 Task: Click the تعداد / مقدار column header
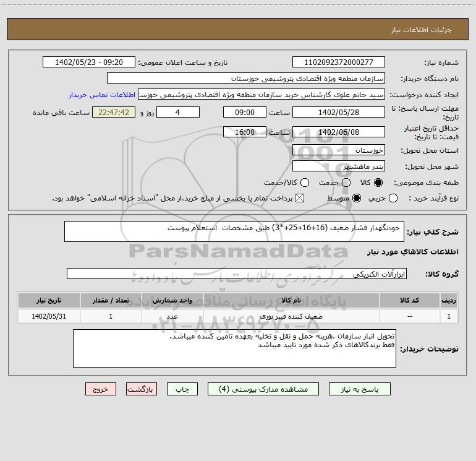tap(111, 300)
